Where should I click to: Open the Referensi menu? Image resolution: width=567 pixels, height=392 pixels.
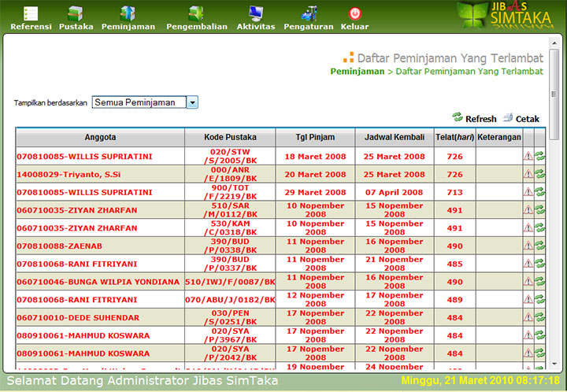(x=31, y=18)
